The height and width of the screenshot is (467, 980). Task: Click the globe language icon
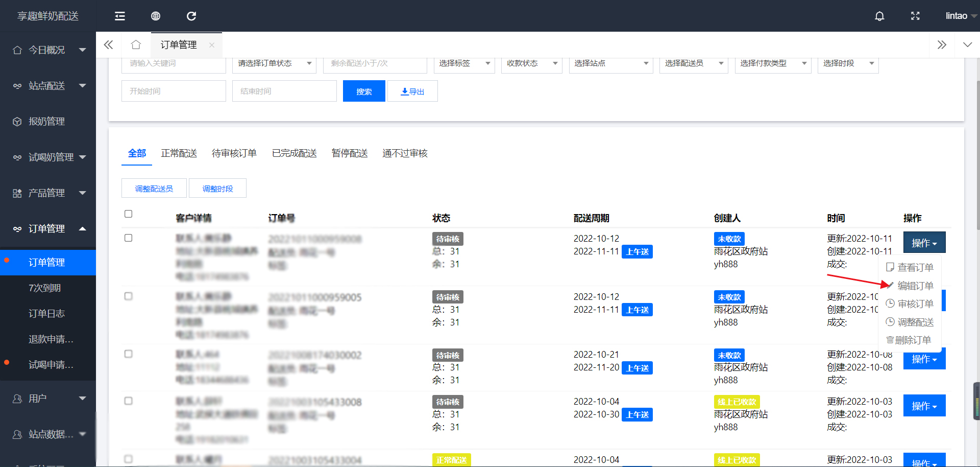(156, 16)
